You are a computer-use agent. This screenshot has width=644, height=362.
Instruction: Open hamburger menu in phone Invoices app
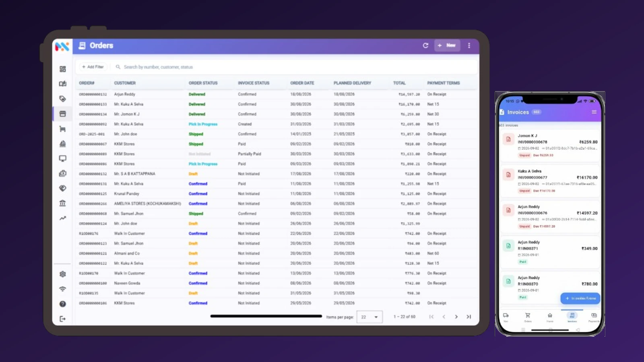594,112
